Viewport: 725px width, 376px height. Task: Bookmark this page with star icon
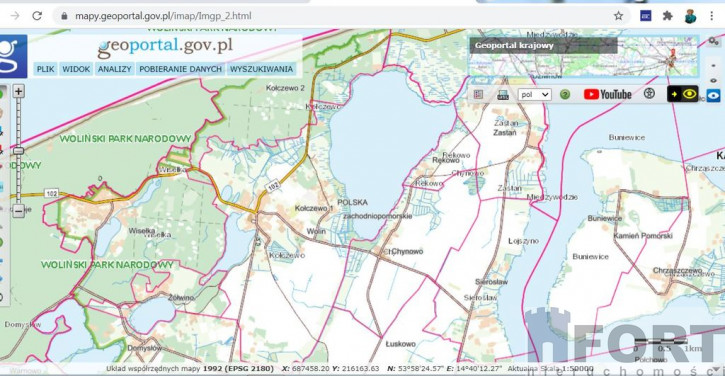[x=618, y=16]
